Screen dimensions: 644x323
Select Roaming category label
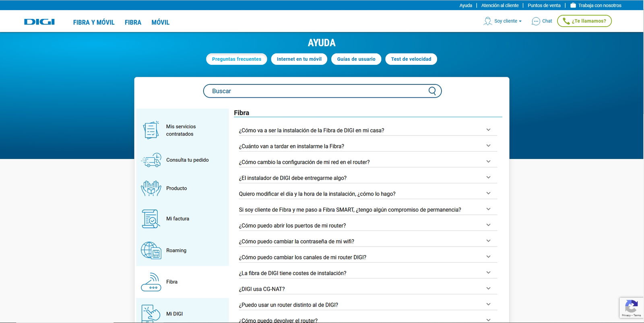[176, 250]
